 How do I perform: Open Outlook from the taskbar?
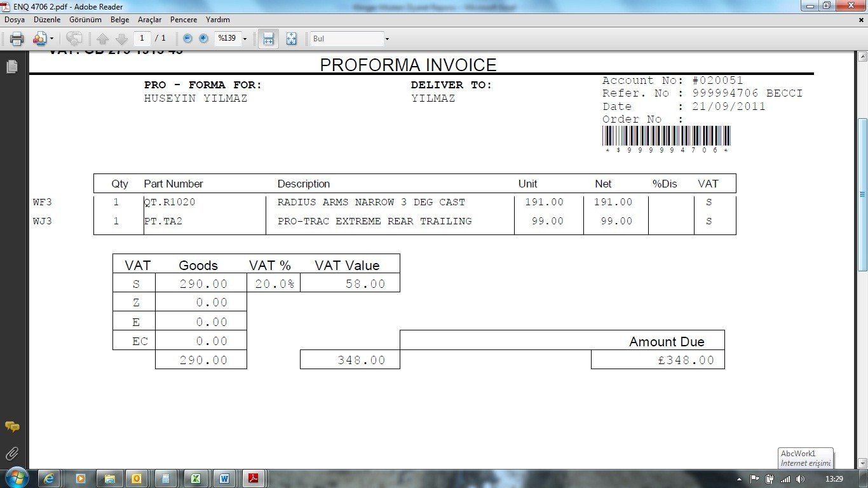coord(137,478)
